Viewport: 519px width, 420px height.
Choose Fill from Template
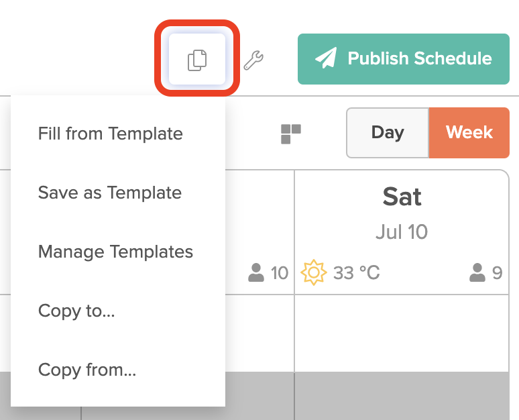click(111, 134)
